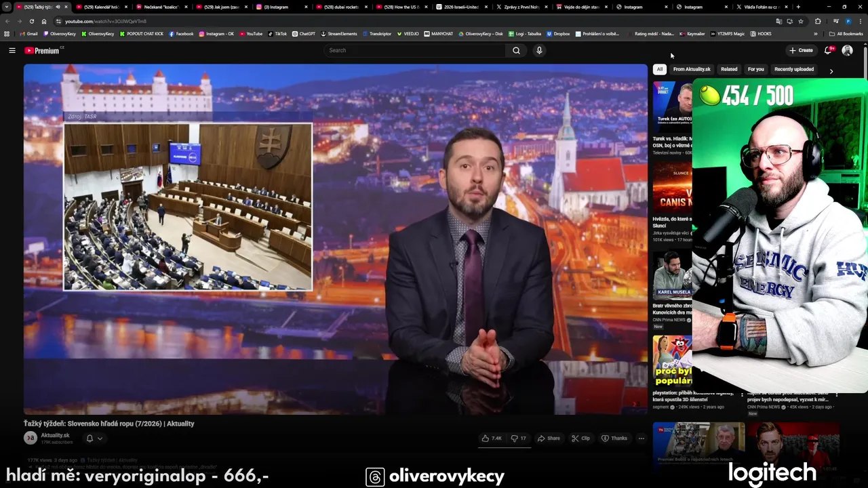
Task: Bookmark this page with star icon
Action: click(801, 21)
